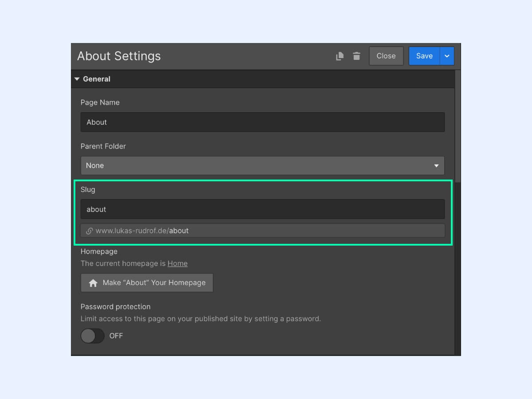
Task: Make "About" Your Homepage button
Action: tap(147, 283)
